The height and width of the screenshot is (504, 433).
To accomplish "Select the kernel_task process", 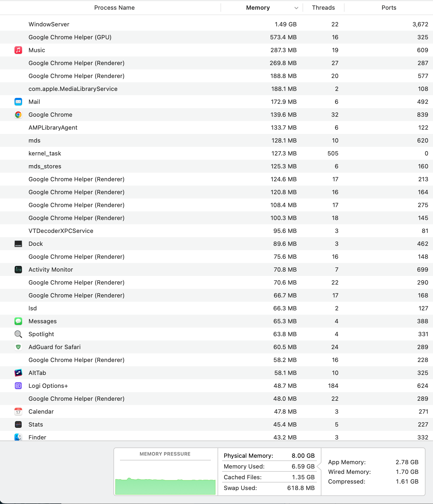I will [45, 153].
